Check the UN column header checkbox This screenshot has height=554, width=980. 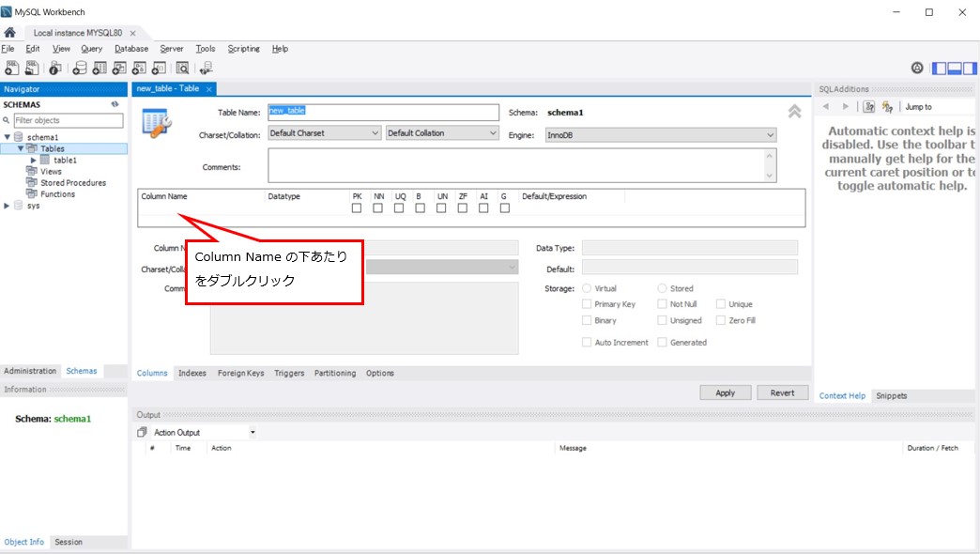[441, 208]
